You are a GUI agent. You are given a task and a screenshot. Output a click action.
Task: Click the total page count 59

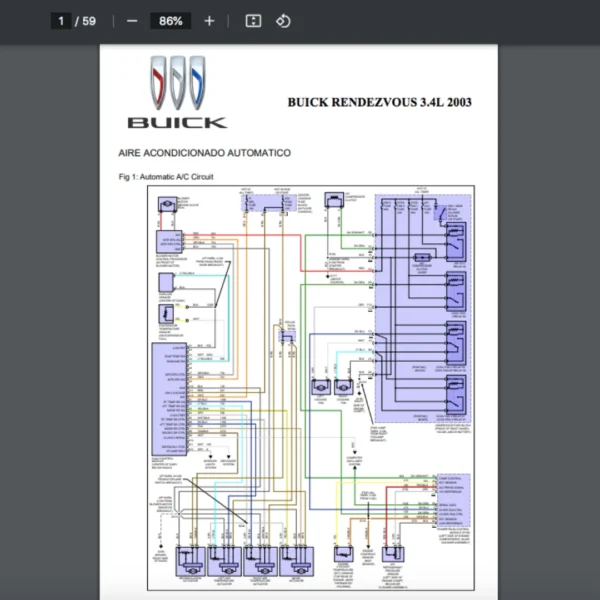pyautogui.click(x=89, y=21)
